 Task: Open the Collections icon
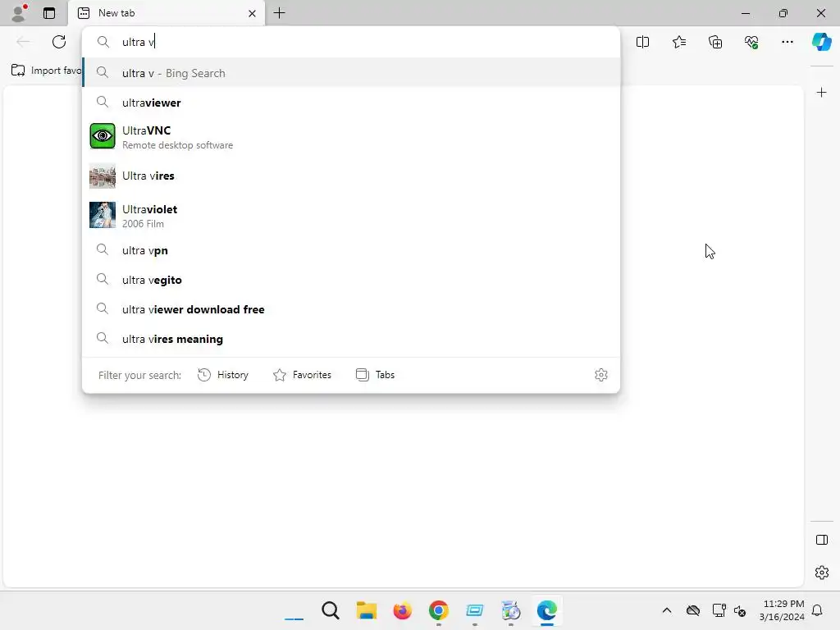click(715, 42)
